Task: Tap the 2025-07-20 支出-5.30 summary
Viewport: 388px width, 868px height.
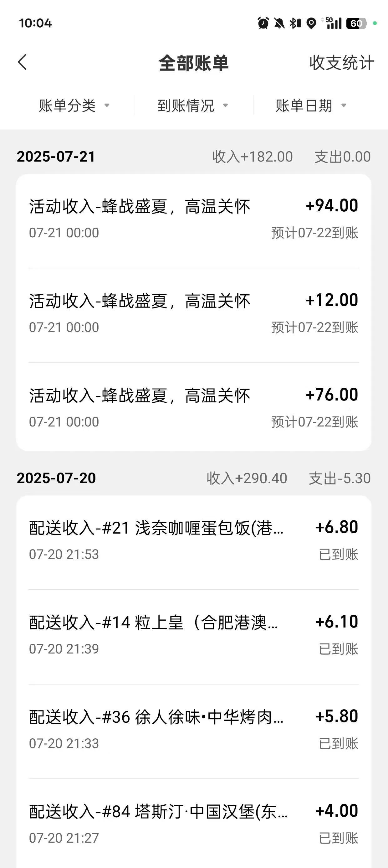Action: (339, 478)
